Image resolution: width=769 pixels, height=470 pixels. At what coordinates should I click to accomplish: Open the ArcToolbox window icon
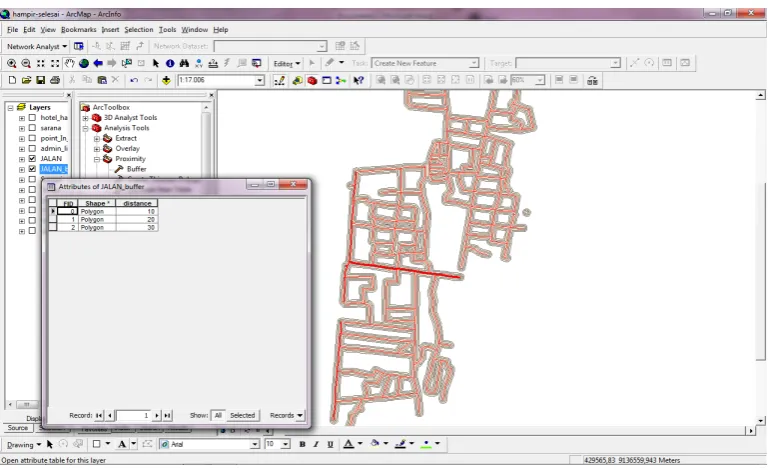coord(312,80)
